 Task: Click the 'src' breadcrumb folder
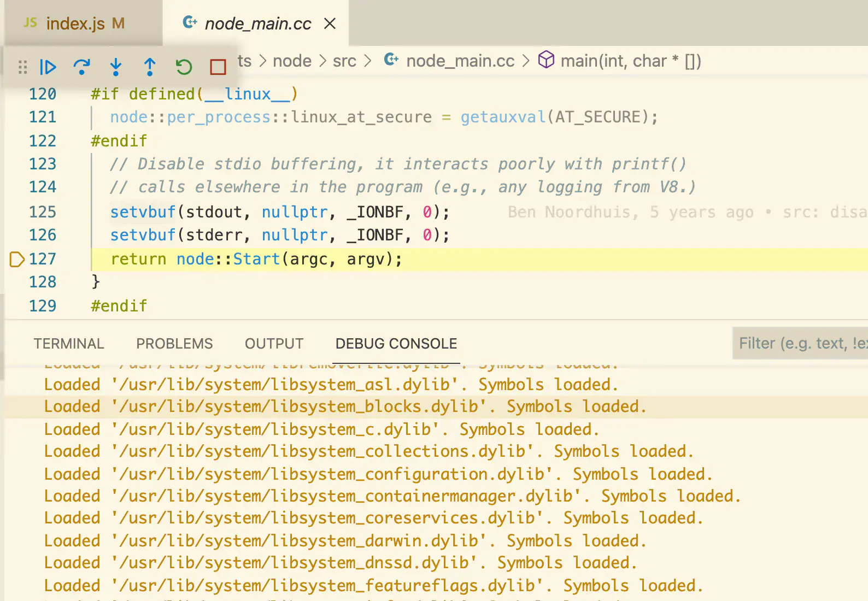[x=344, y=61]
